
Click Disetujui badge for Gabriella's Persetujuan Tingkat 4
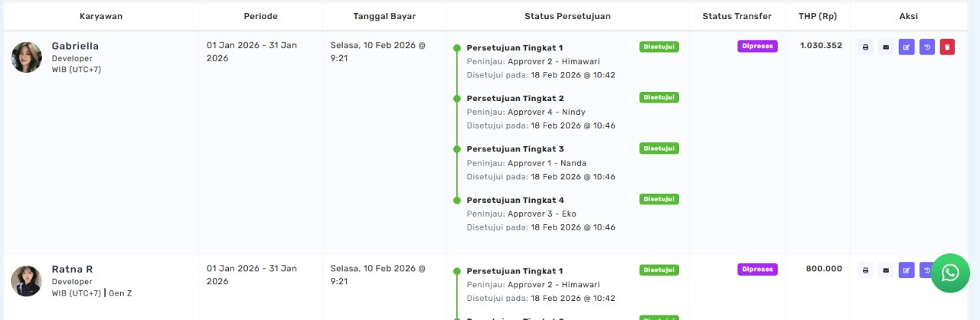(x=659, y=199)
